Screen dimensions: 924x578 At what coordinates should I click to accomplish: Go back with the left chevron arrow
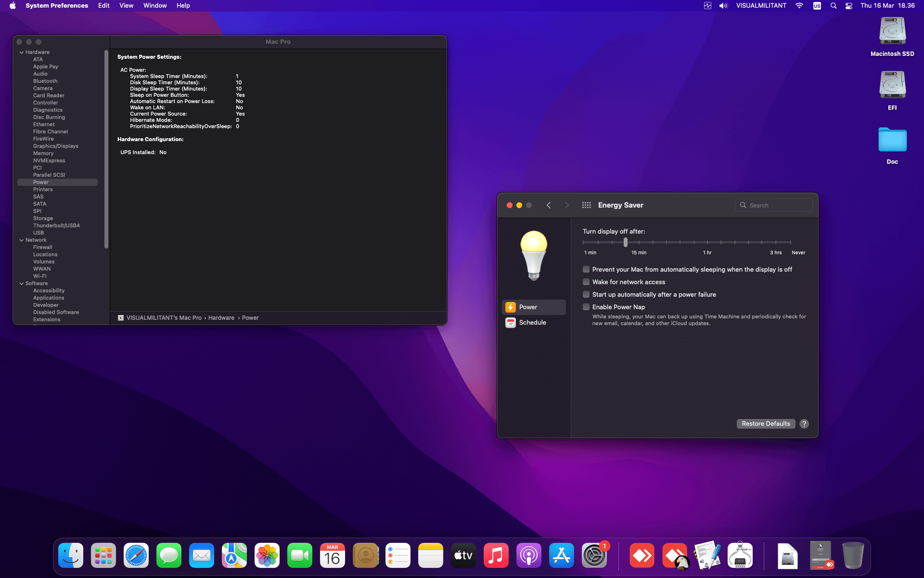click(x=549, y=205)
